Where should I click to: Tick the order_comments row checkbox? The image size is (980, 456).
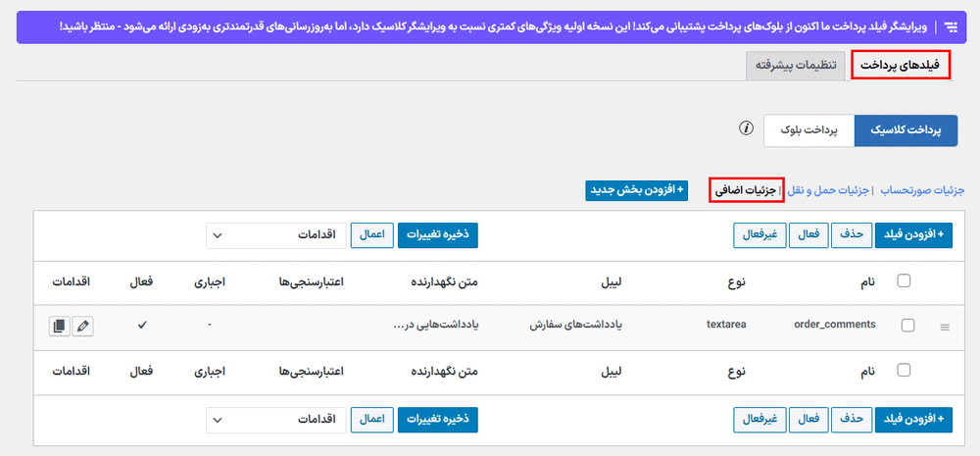point(908,325)
